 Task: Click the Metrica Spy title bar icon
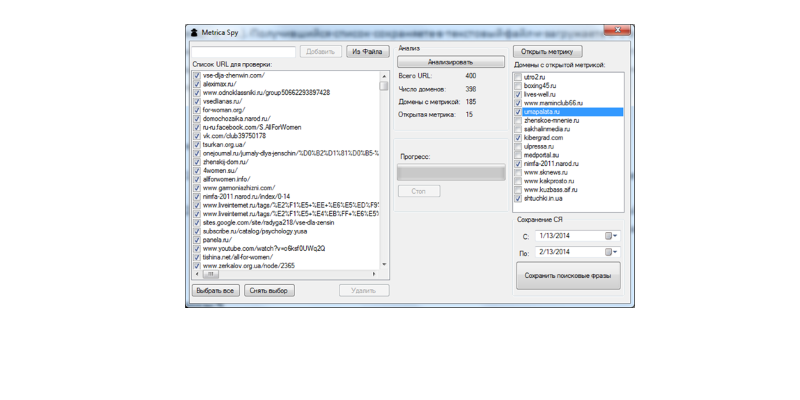(x=194, y=32)
